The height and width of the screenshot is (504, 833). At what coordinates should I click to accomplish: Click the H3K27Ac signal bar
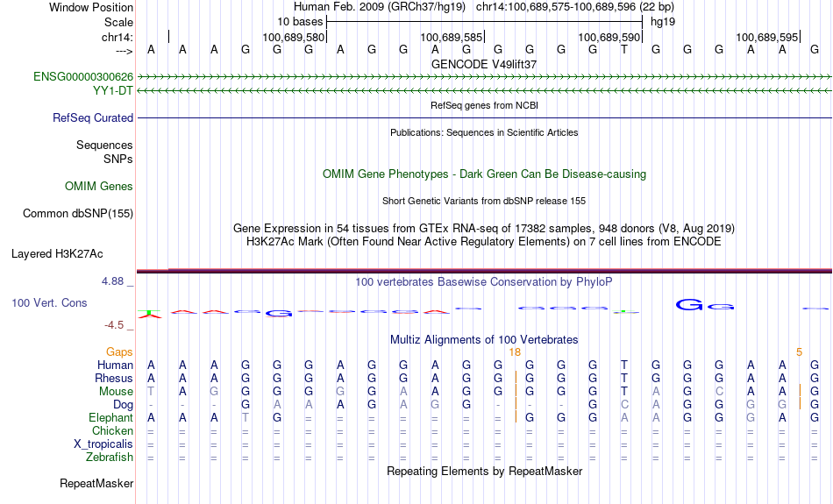(x=484, y=271)
